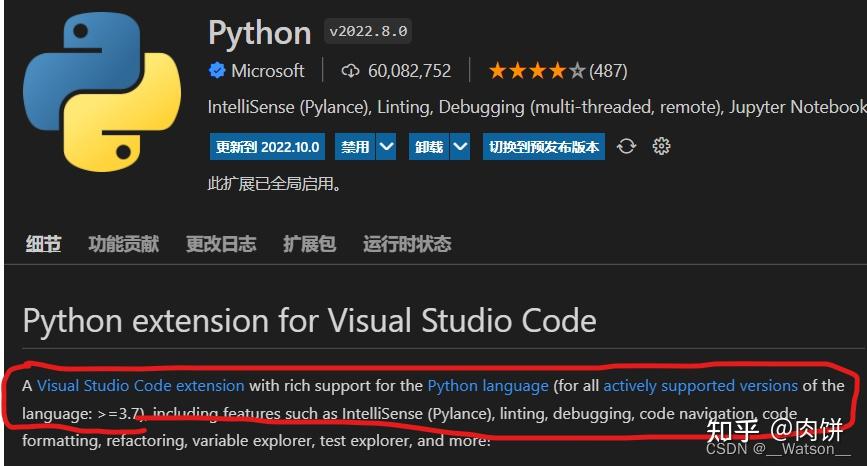Open the Microsoft publisher link

(268, 71)
